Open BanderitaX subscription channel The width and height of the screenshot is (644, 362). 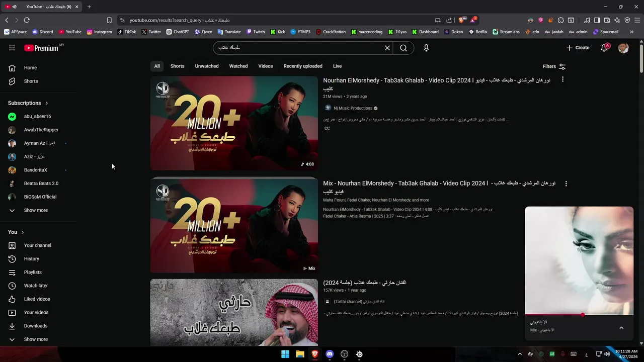[35, 170]
